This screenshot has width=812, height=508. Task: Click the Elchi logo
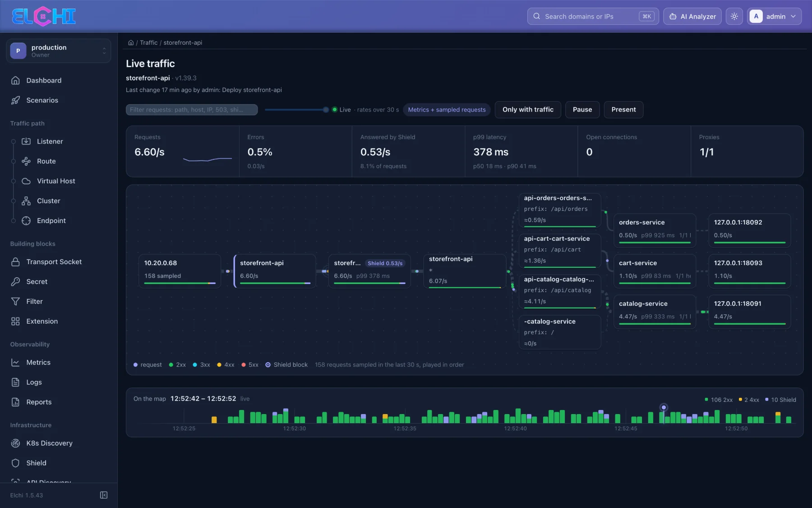(43, 16)
